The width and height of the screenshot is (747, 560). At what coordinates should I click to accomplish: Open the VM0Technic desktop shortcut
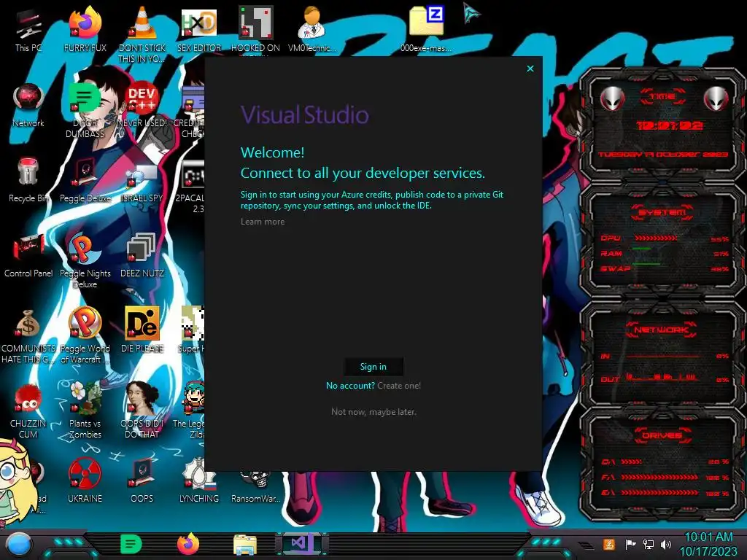point(312,29)
